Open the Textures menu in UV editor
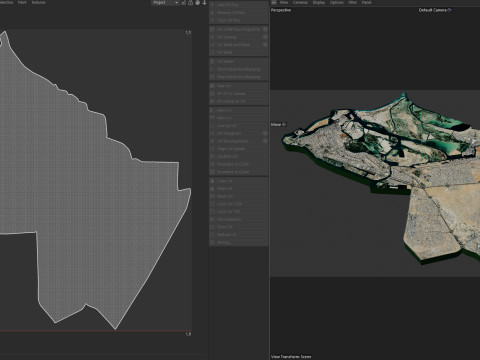Screen dimensions: 480x360 click(38, 2)
